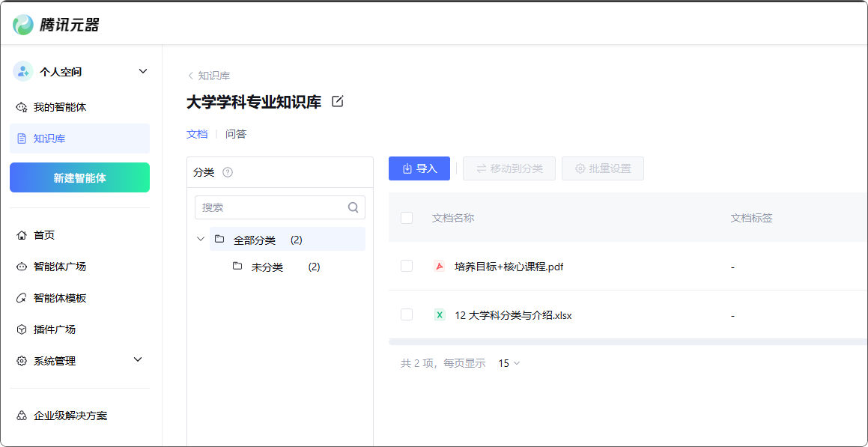Click the search magnifier icon in category panel
Image resolution: width=868 pixels, height=447 pixels.
coord(353,207)
